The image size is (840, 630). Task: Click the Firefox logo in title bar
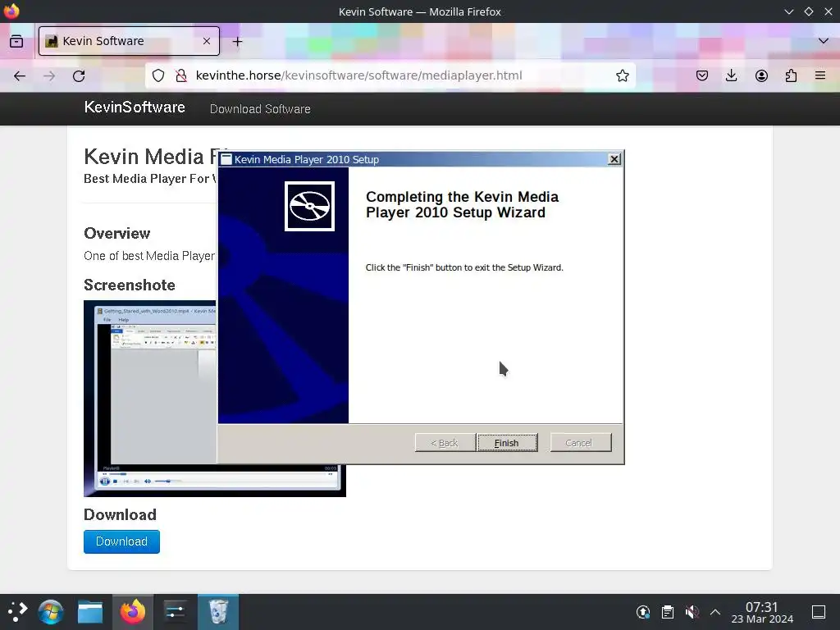[11, 11]
